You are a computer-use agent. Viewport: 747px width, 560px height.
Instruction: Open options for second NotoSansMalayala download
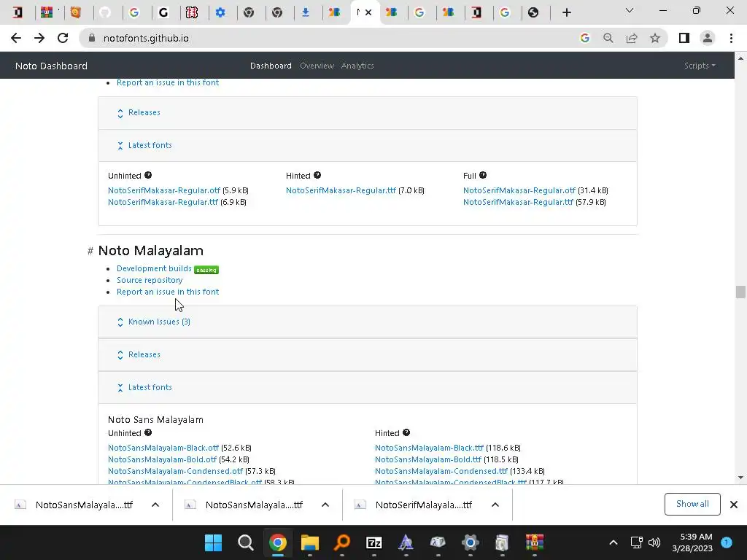pyautogui.click(x=325, y=505)
